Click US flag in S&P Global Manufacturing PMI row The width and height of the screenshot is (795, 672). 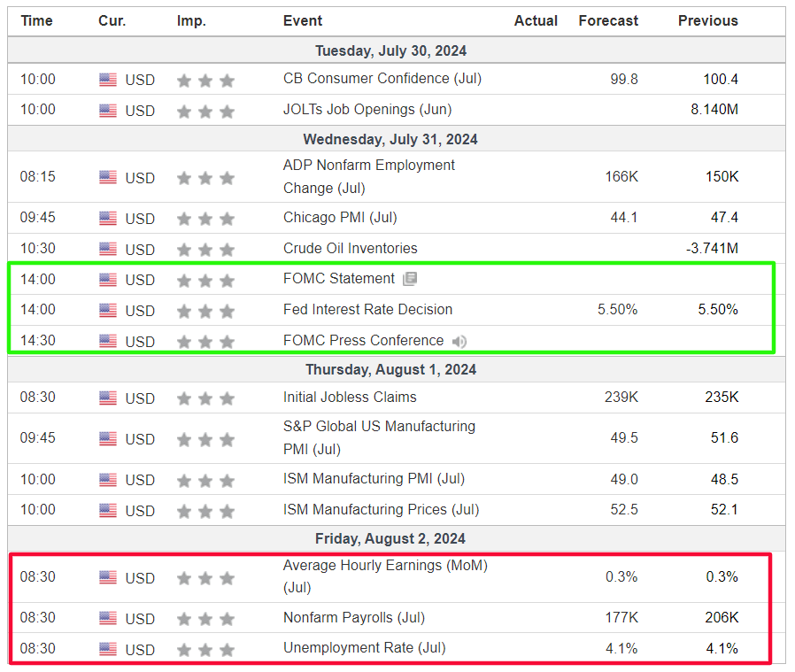point(108,438)
